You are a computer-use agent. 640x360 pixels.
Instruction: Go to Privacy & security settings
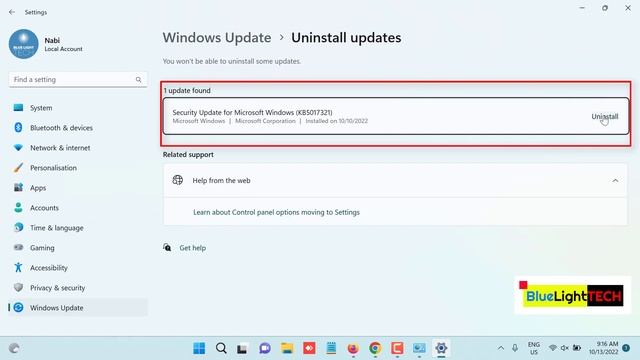78,288
